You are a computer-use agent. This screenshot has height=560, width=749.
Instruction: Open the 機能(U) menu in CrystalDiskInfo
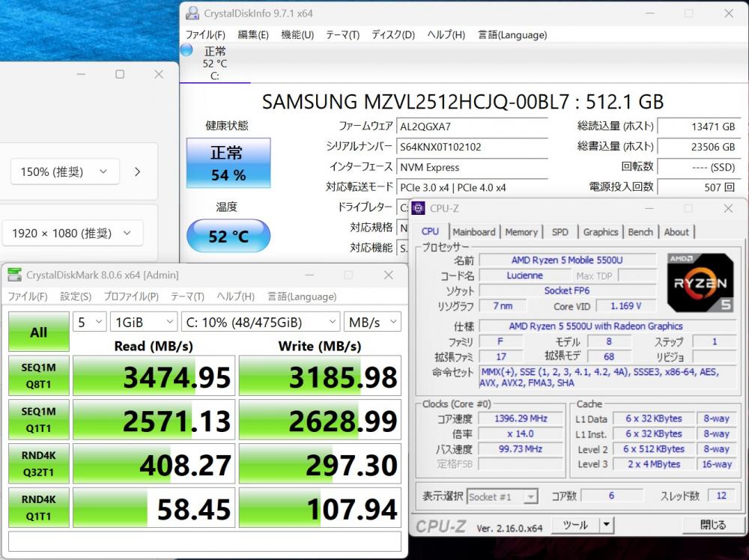[x=297, y=35]
